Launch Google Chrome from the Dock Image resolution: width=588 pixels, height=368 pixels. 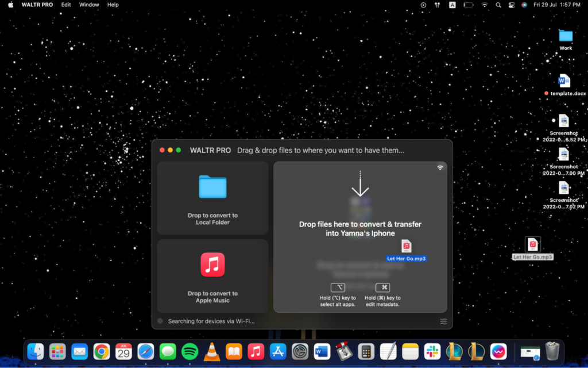[x=102, y=352]
